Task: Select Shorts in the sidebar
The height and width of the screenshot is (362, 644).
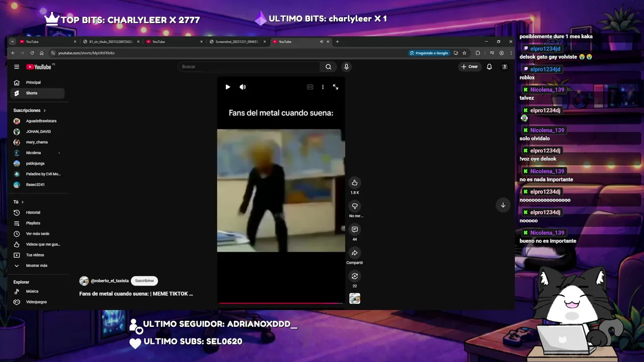Action: [37, 93]
